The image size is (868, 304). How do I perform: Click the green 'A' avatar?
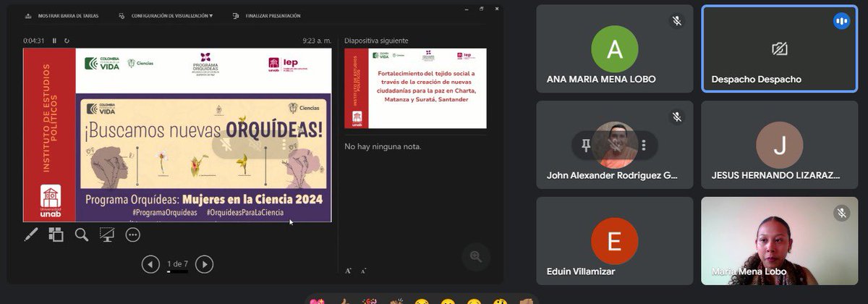point(615,48)
